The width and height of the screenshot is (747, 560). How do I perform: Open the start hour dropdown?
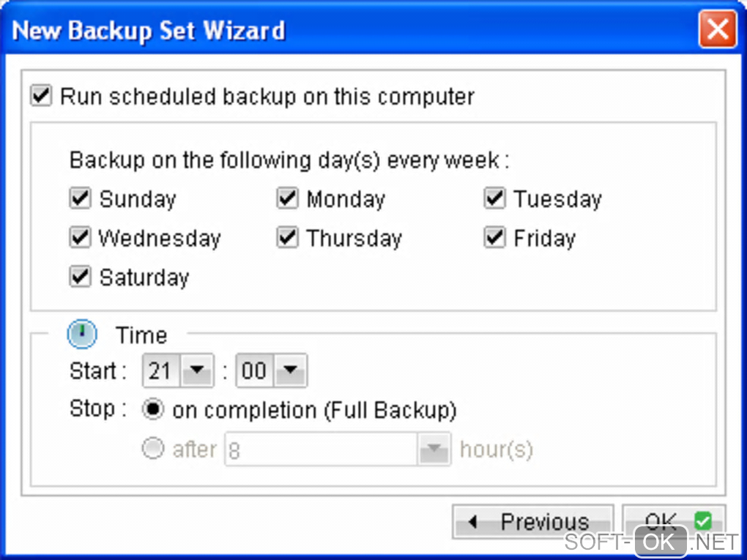pyautogui.click(x=196, y=371)
